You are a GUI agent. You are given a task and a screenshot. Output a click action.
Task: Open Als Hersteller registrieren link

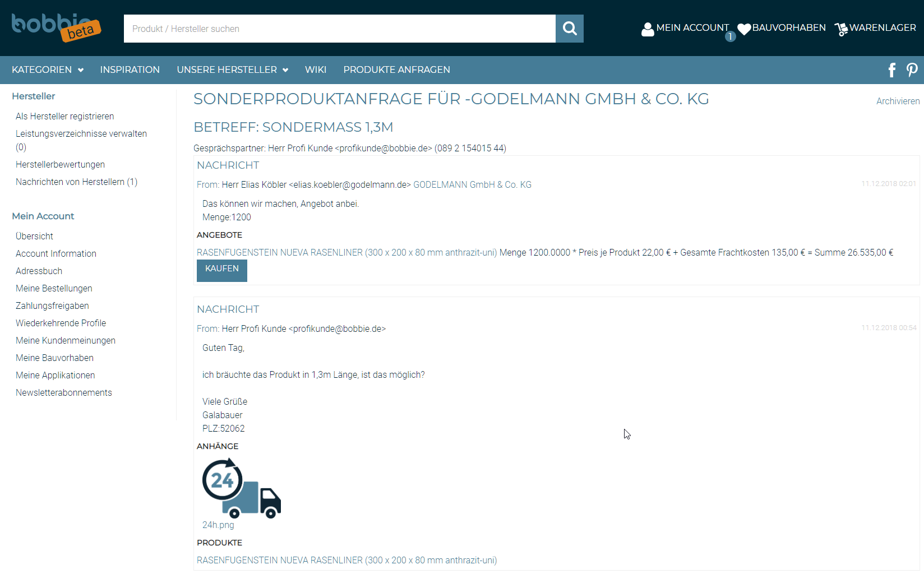click(65, 116)
